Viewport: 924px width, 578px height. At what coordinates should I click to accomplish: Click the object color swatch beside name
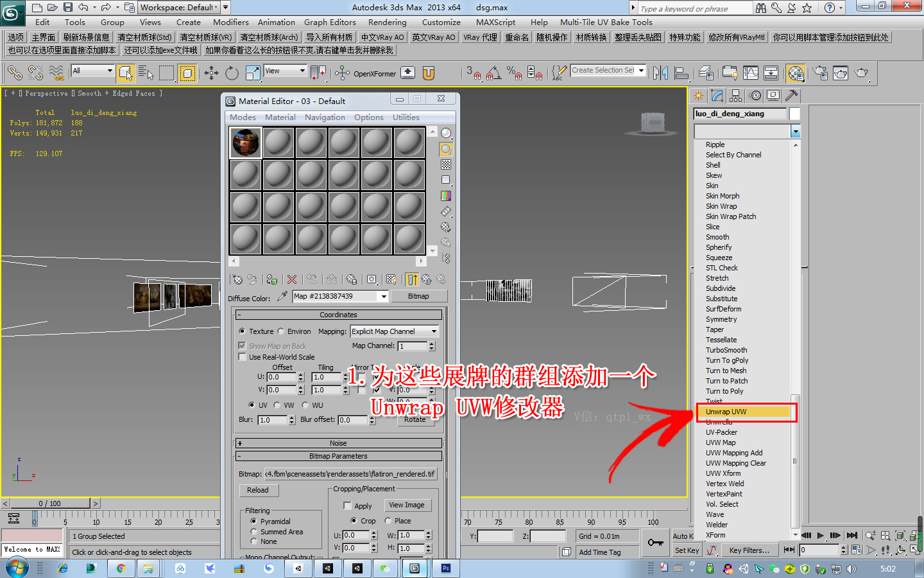point(795,114)
